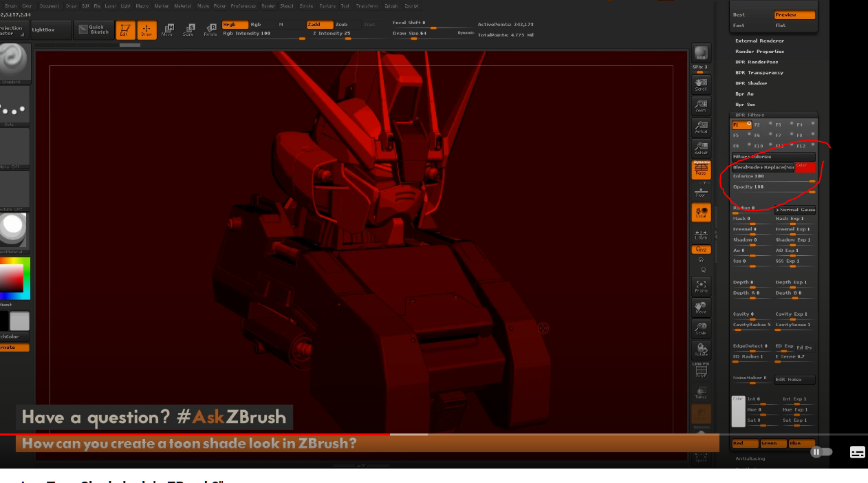The height and width of the screenshot is (483, 868).
Task: Toggle the Zadd button
Action: (x=319, y=24)
